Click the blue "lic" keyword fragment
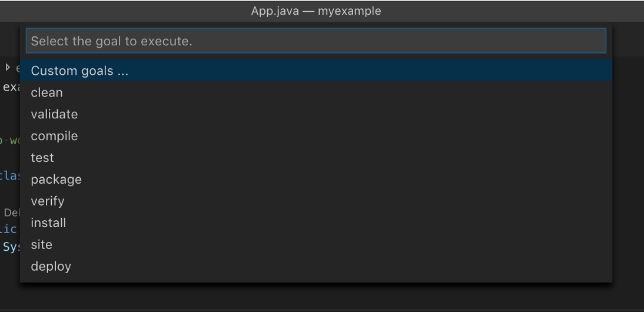The height and width of the screenshot is (312, 644). pyautogui.click(x=9, y=228)
